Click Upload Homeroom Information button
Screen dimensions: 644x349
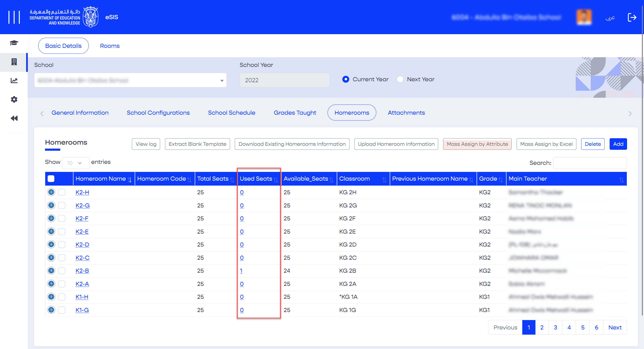(396, 144)
